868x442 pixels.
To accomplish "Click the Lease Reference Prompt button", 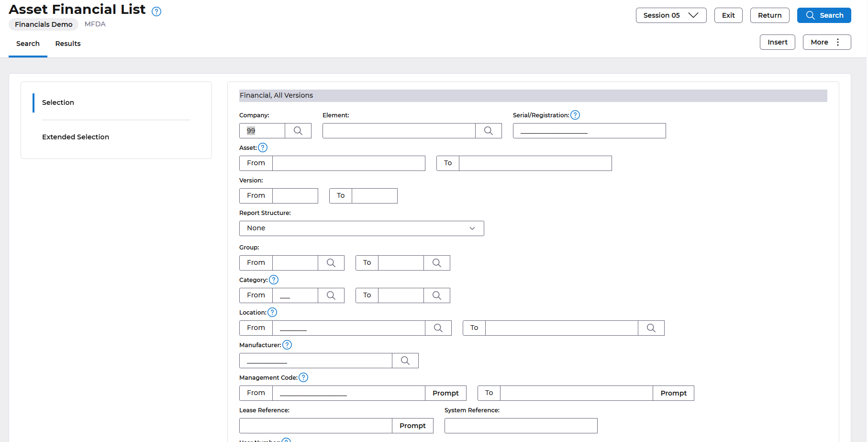I will [x=412, y=426].
